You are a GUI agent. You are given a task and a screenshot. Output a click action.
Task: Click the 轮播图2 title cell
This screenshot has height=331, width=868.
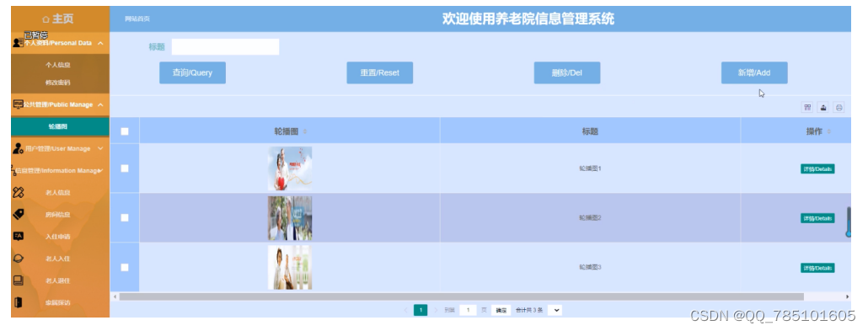590,218
